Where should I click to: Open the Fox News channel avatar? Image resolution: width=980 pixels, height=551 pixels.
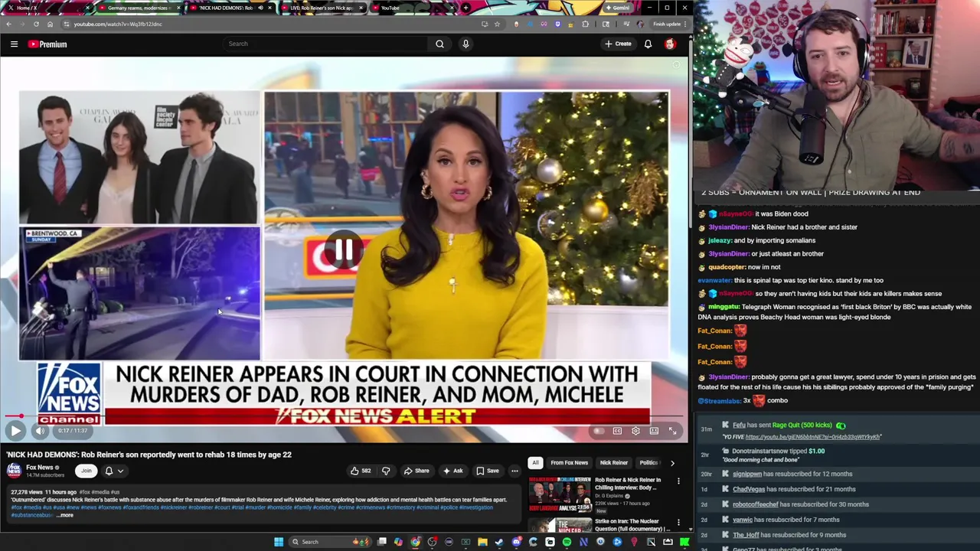click(x=15, y=471)
